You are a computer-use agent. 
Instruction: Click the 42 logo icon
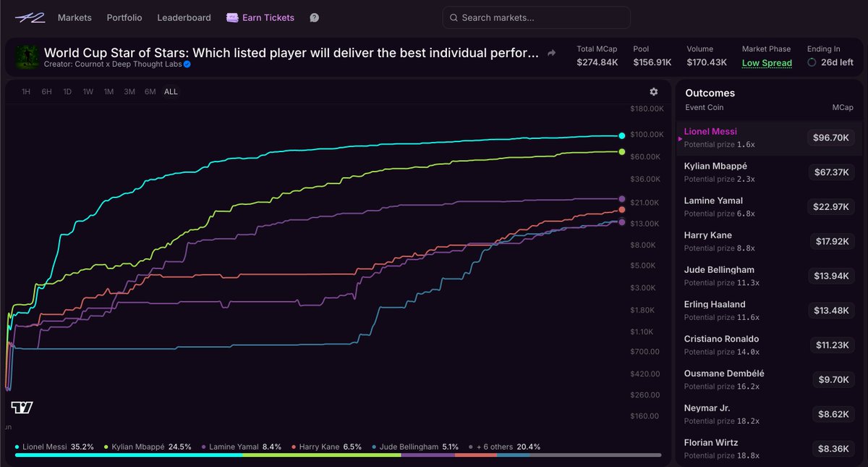(x=30, y=17)
